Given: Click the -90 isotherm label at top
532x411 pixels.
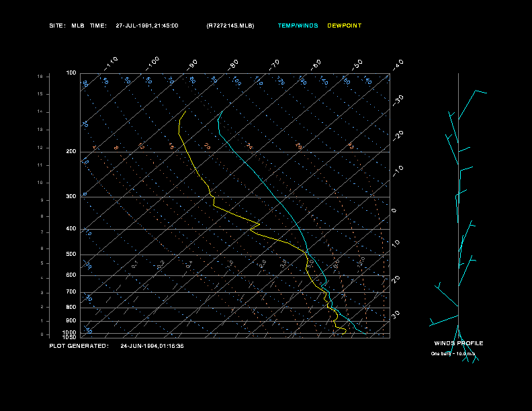Looking at the screenshot, I should 192,65.
